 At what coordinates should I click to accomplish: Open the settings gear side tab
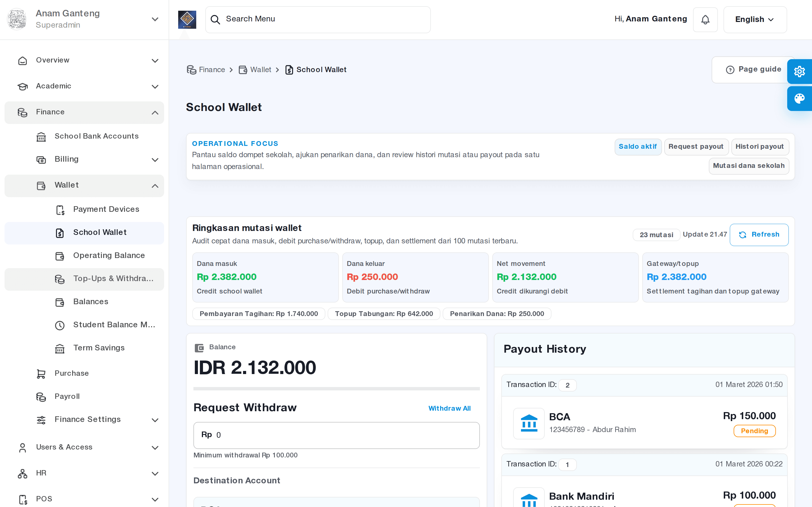[x=799, y=72]
